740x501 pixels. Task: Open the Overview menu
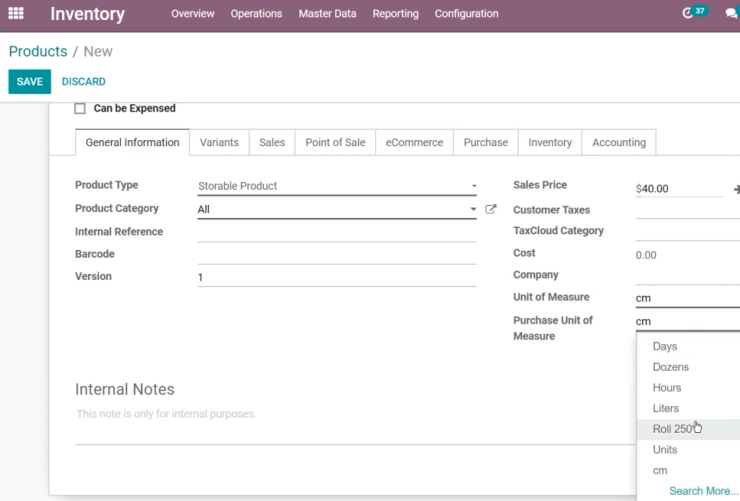coord(193,14)
